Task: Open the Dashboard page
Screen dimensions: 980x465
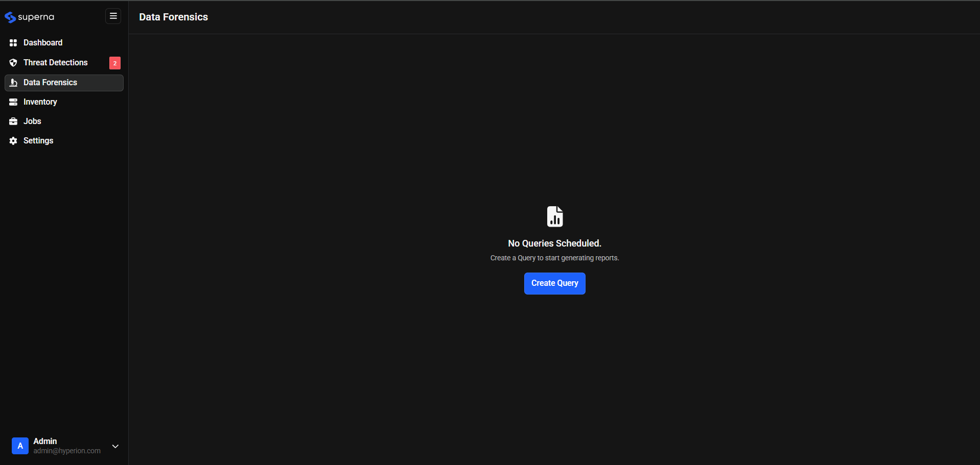Action: pyautogui.click(x=64, y=43)
